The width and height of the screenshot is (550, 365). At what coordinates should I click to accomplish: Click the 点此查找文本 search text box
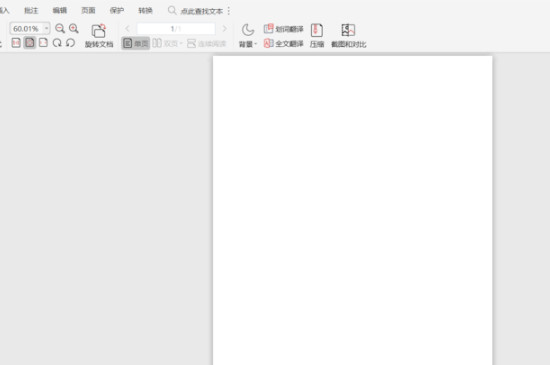[201, 11]
